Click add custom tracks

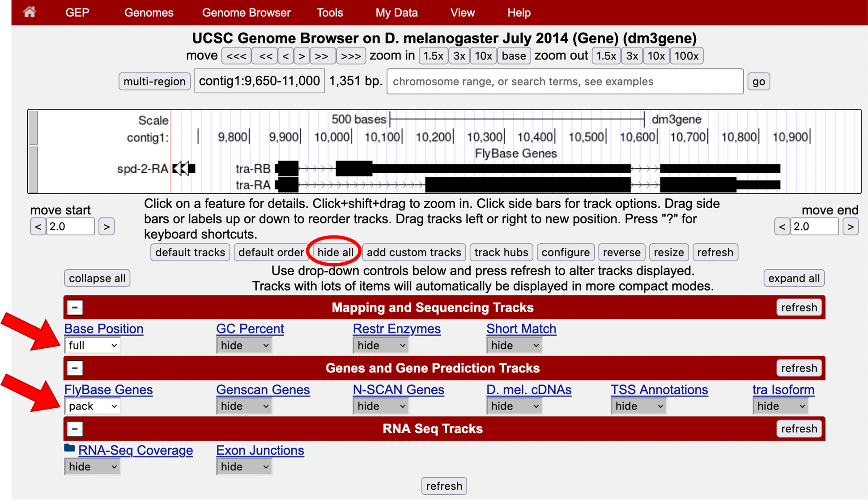pyautogui.click(x=414, y=252)
